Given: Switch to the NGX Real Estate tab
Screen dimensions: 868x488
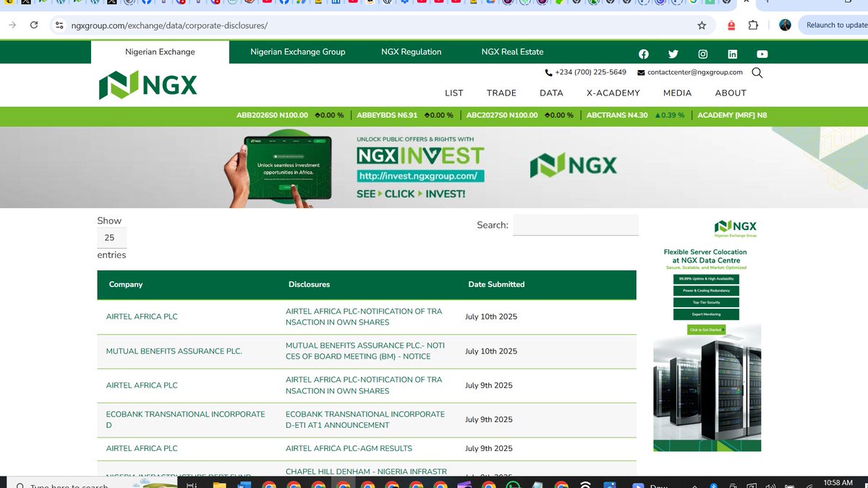Looking at the screenshot, I should tap(512, 52).
